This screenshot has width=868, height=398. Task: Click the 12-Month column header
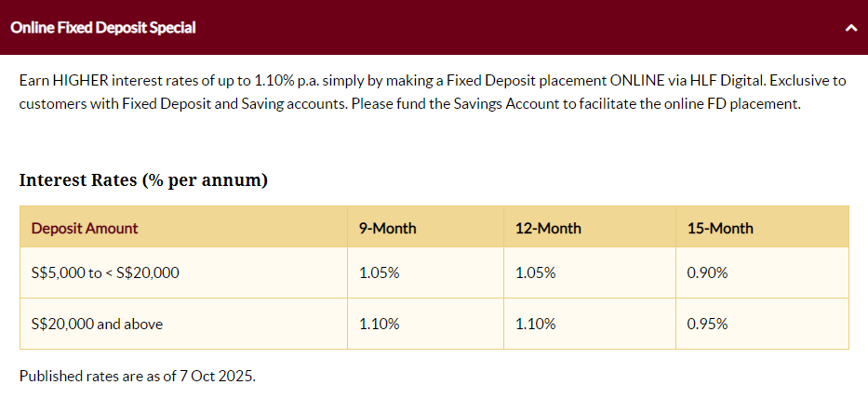click(x=547, y=228)
